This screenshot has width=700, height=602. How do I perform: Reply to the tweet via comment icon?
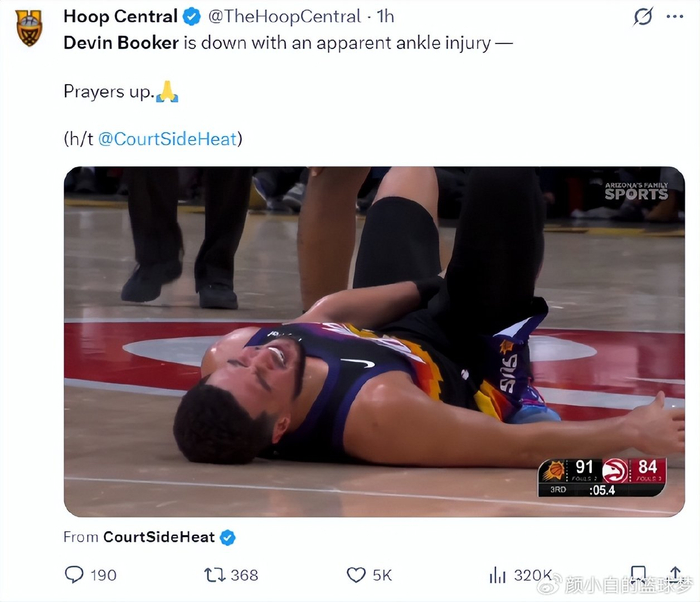[74, 574]
